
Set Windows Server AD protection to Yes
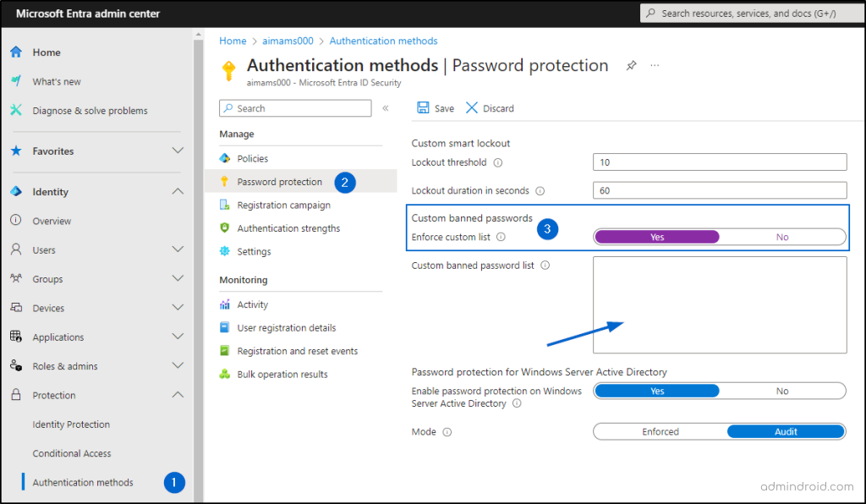(x=656, y=391)
